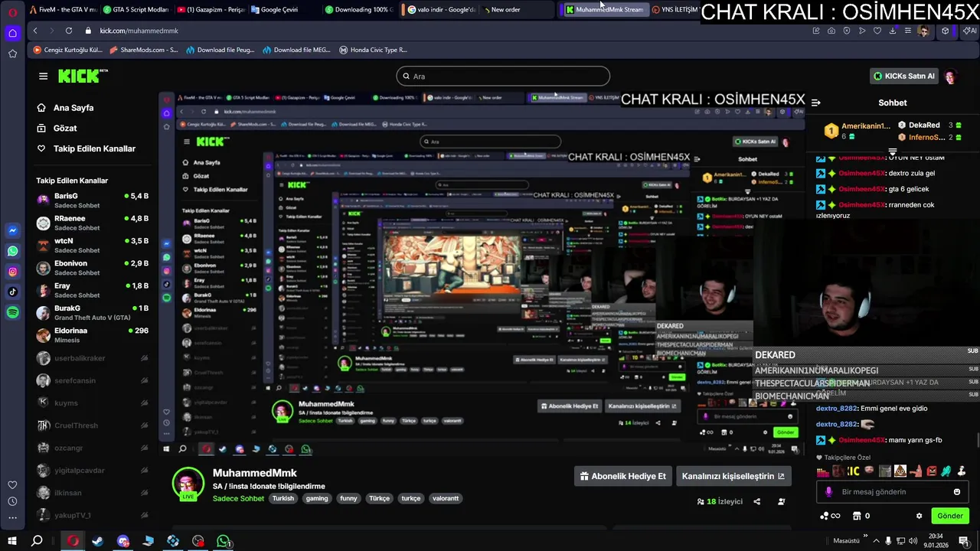Open Discord from the taskbar
Screen dimensions: 980x551
click(x=123, y=541)
